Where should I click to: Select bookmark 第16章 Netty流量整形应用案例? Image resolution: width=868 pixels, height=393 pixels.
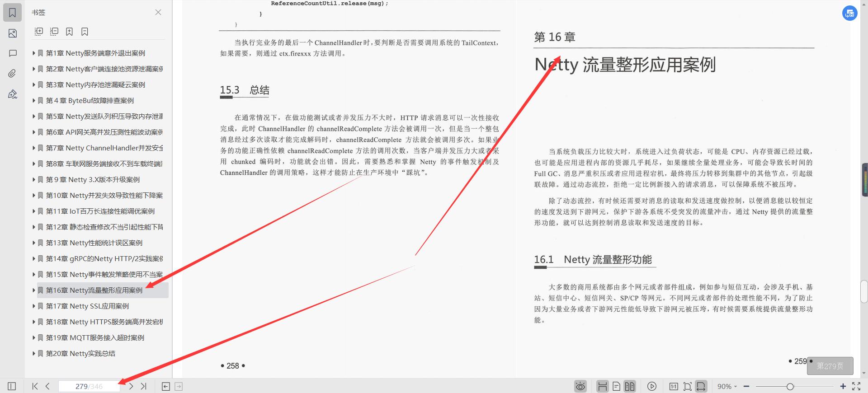94,290
